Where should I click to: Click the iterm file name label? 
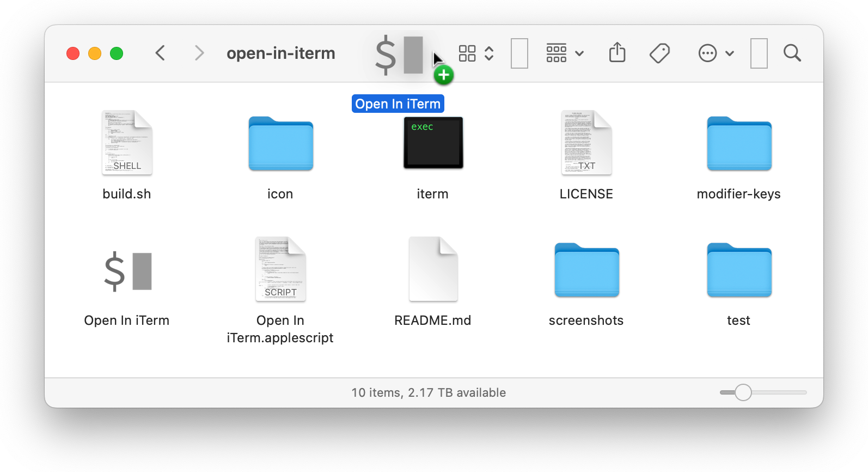[x=433, y=194]
